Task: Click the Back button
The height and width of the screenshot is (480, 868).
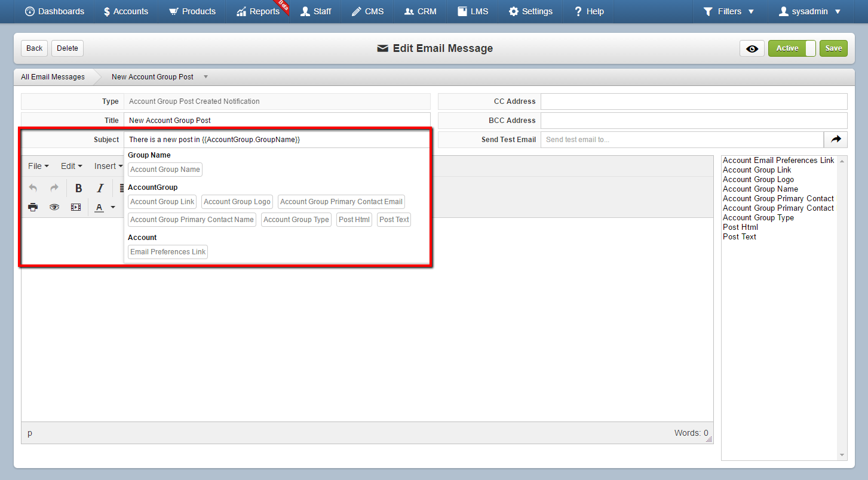Action: (x=35, y=48)
